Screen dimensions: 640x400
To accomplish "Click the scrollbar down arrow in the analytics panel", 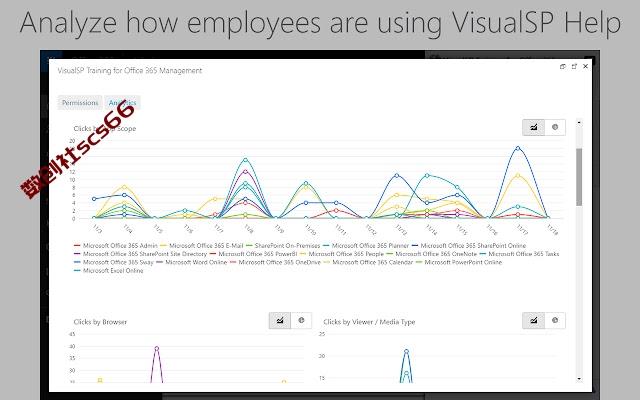I will [x=579, y=379].
